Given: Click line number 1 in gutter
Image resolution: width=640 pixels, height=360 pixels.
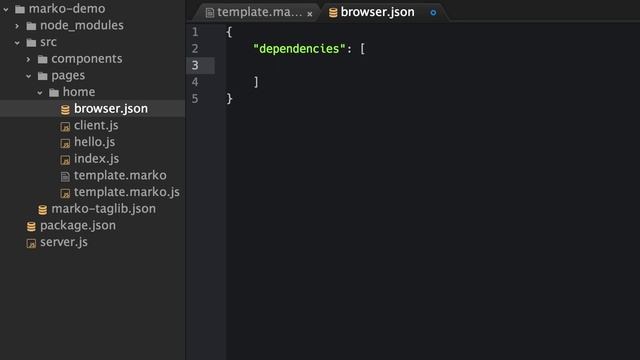Looking at the screenshot, I should point(195,32).
